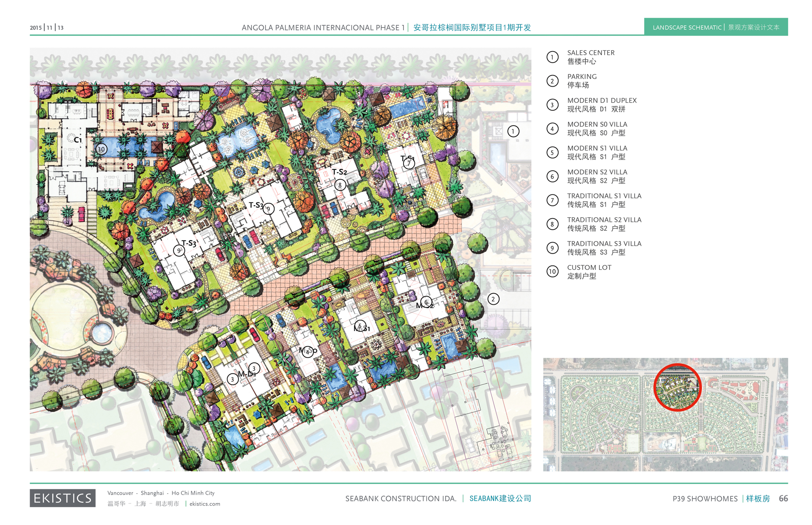
Task: Click the red circle on aerial map
Action: pos(677,387)
